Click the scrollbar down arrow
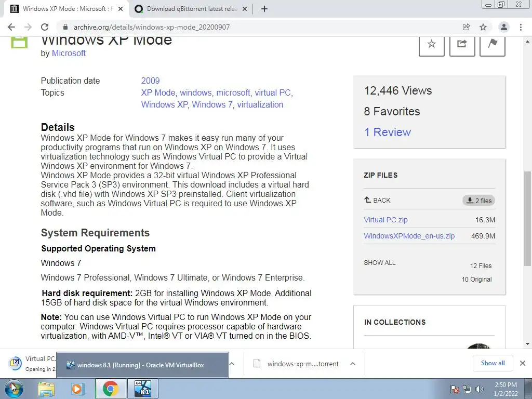This screenshot has width=532, height=399. (x=527, y=344)
